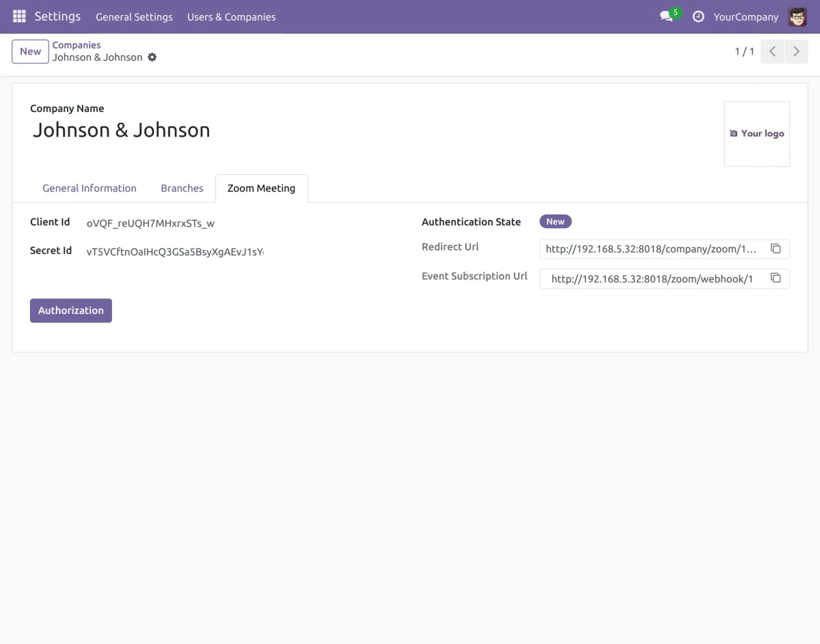Open the YourCompany company switcher
This screenshot has height=644, width=820.
tap(746, 17)
